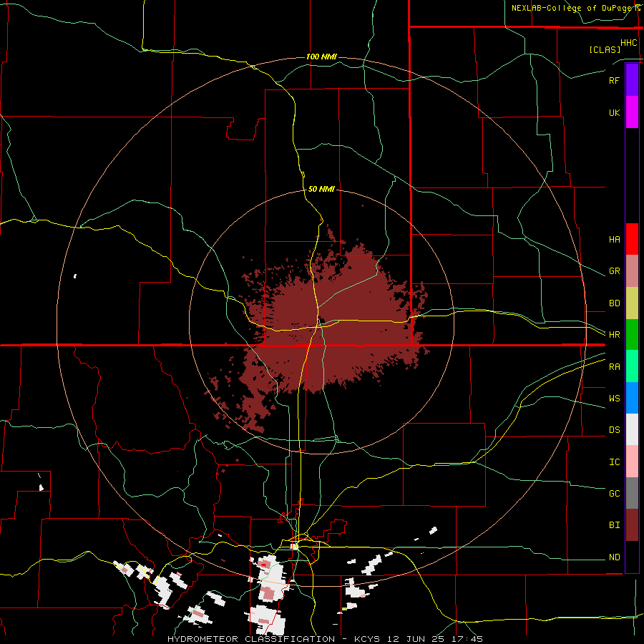
Task: Click the RF purple legend swatch
Action: click(632, 80)
